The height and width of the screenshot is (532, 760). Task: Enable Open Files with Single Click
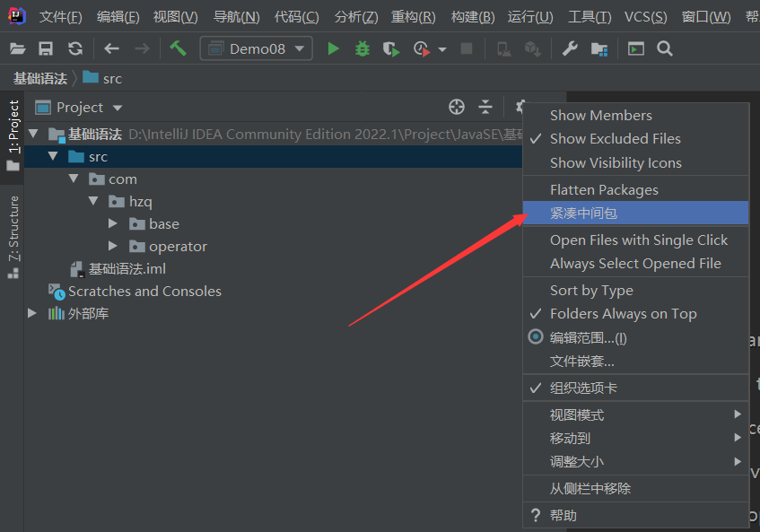[635, 240]
